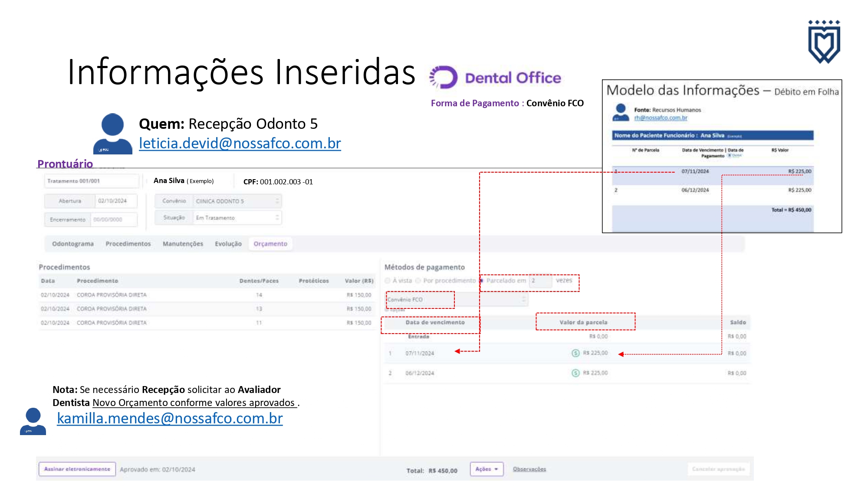868x488 pixels.
Task: Click the installments count field
Action: [540, 281]
